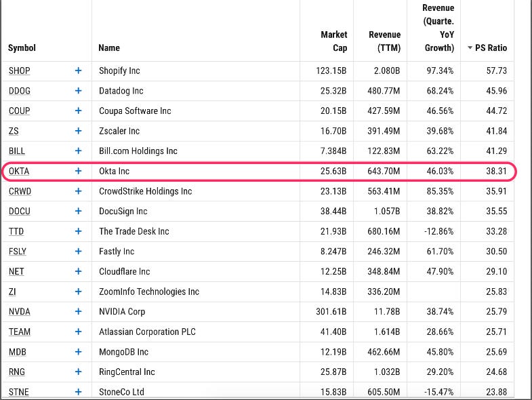Click the plus icon beside NET
Screen dimensions: 532x400
tap(79, 271)
